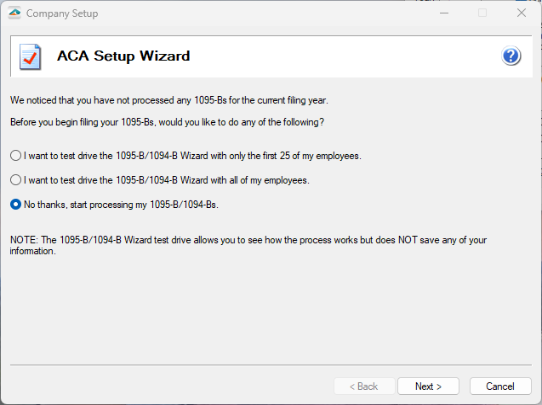Click the checklist document icon beside the wizard title
The width and height of the screenshot is (542, 405).
tap(30, 57)
